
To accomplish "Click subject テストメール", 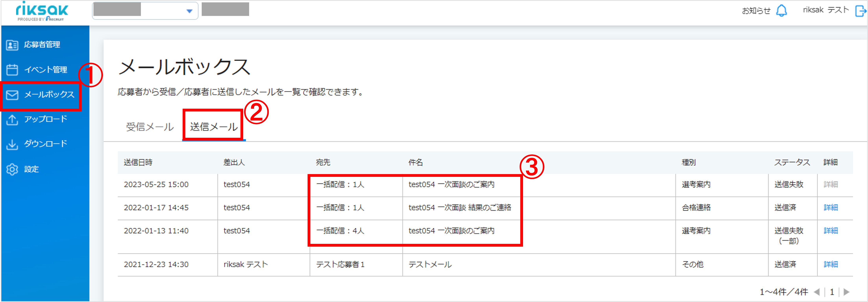I will [430, 264].
